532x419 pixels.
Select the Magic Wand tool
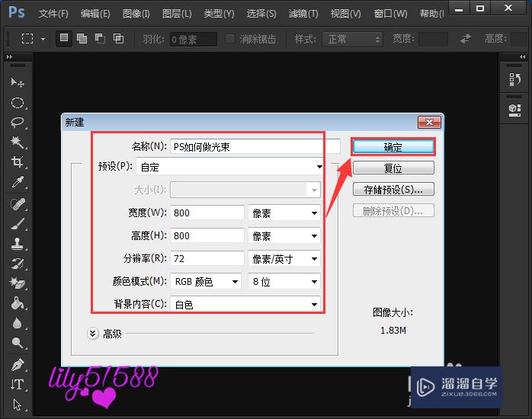pos(18,142)
